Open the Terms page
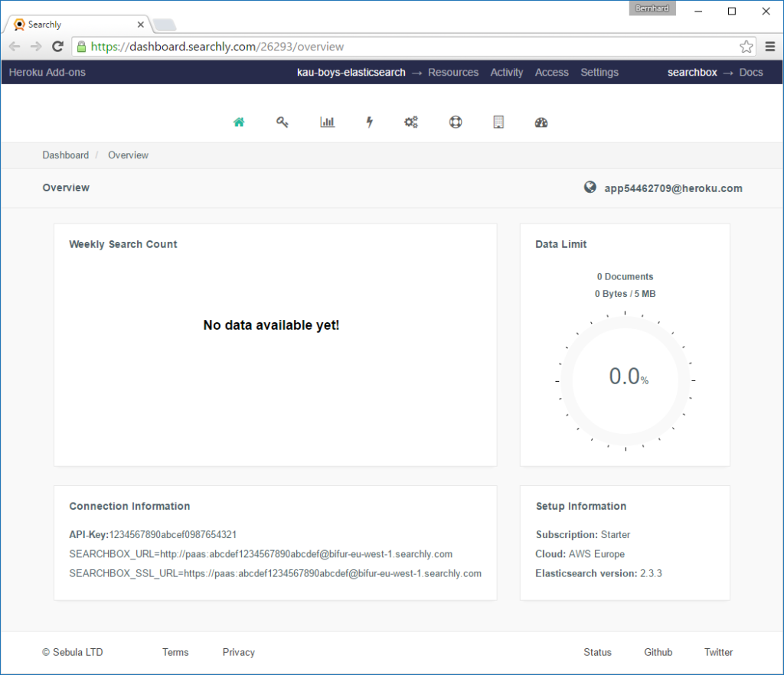 (x=175, y=652)
